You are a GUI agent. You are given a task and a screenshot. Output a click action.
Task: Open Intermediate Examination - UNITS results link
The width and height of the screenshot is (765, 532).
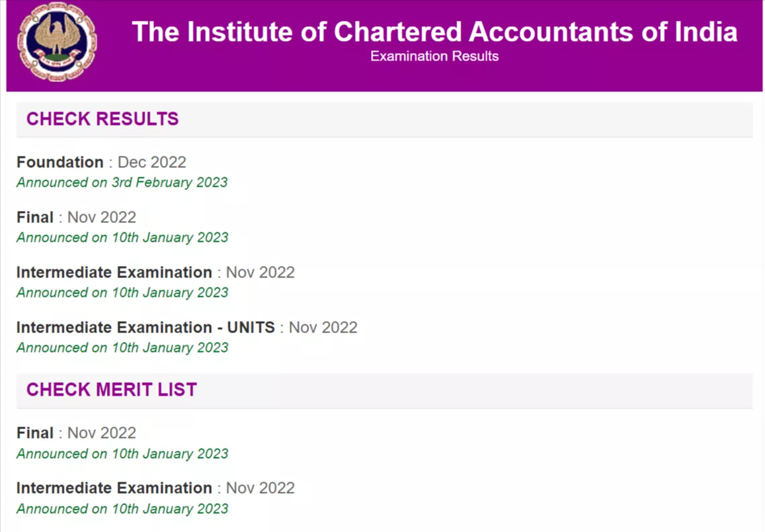point(145,327)
